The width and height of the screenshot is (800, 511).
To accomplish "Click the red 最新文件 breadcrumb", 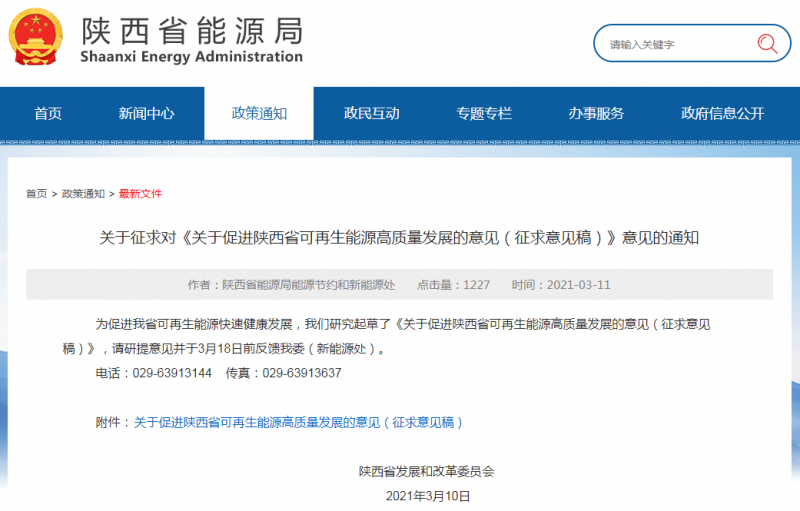I will point(140,194).
